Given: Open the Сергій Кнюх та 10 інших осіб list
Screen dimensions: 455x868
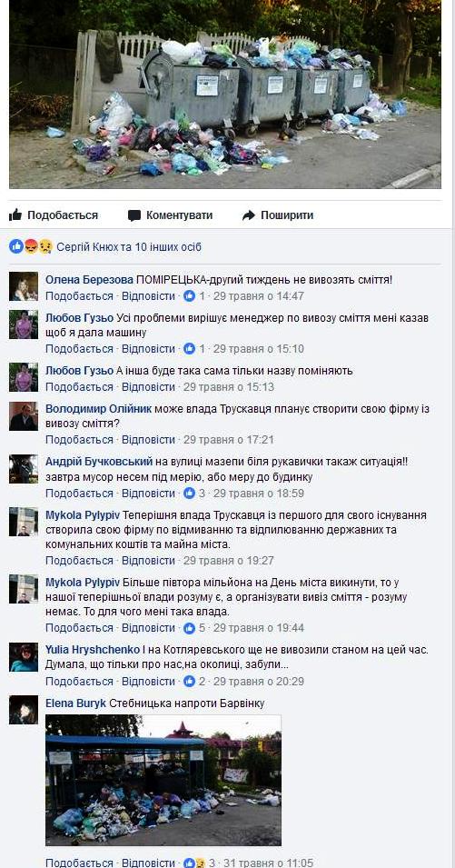Looking at the screenshot, I should [129, 247].
